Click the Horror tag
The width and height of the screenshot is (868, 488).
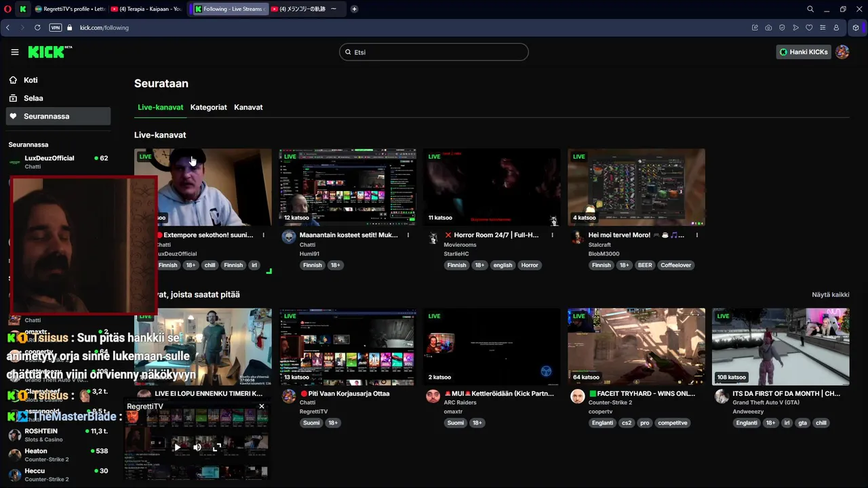(x=530, y=265)
